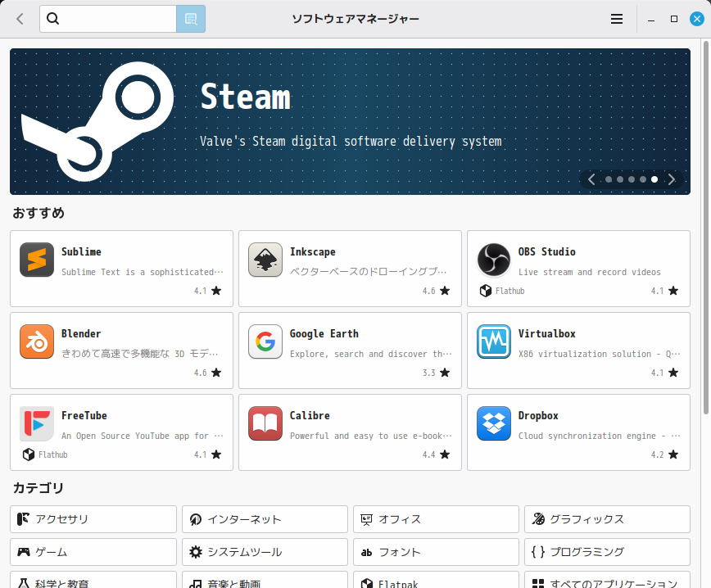
Task: Open Virtualbox via its blue icon
Action: click(x=493, y=341)
